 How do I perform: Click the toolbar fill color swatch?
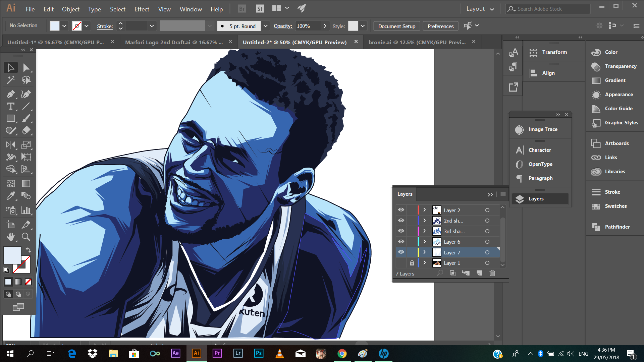tap(12, 255)
